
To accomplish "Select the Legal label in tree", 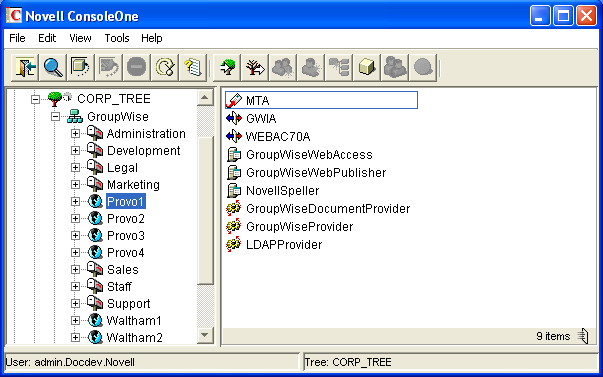I will pyautogui.click(x=122, y=168).
